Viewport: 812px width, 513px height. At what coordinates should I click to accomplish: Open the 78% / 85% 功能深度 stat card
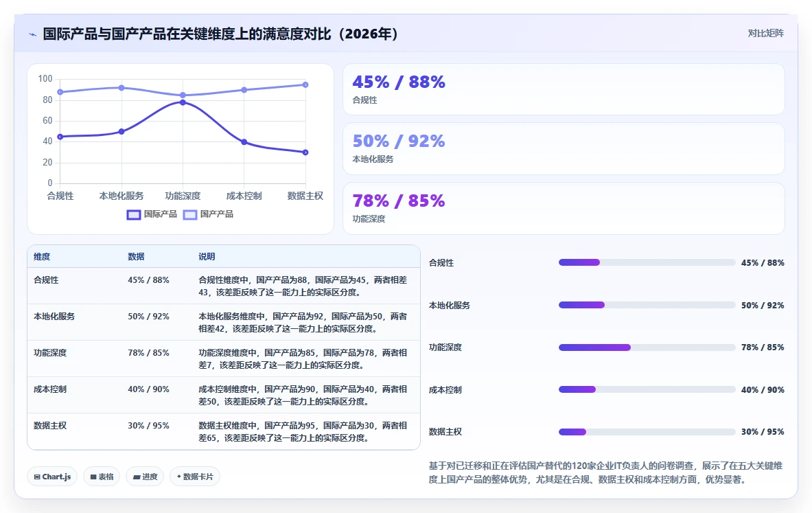click(x=564, y=208)
